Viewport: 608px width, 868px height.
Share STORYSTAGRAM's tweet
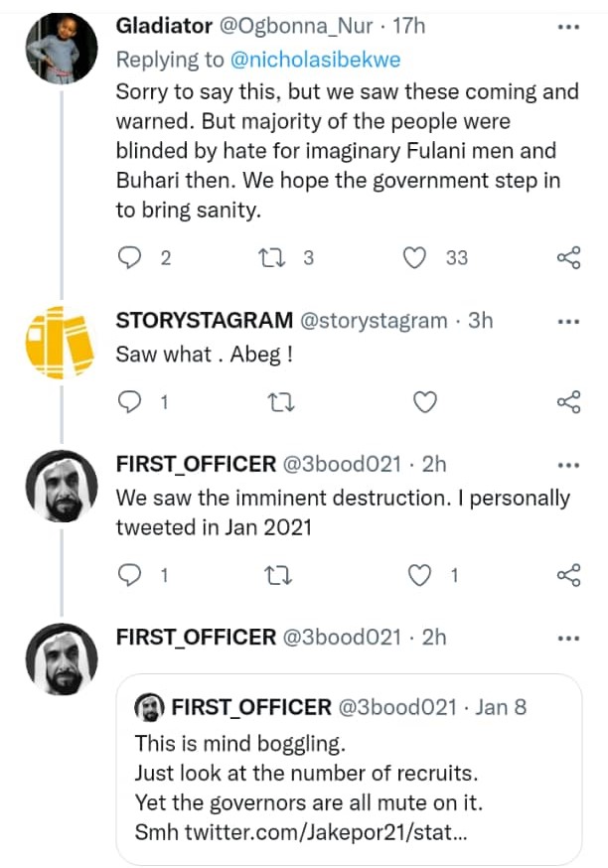[x=568, y=402]
